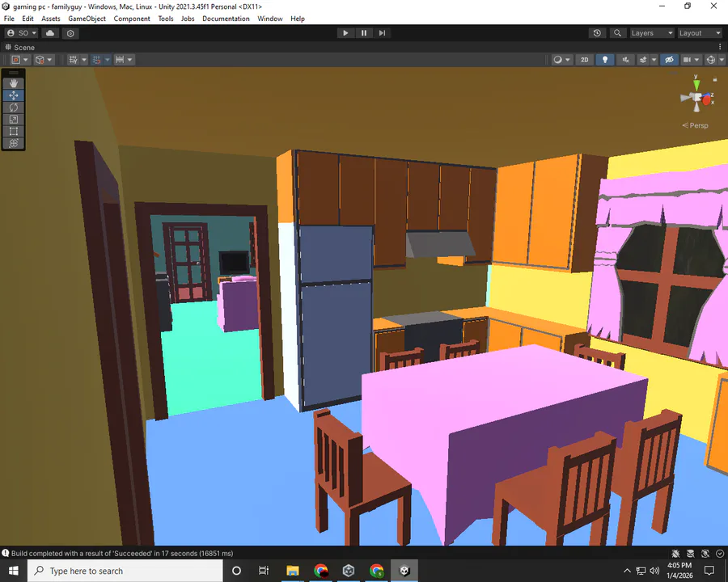
Task: Open the Edit menu
Action: pyautogui.click(x=28, y=19)
